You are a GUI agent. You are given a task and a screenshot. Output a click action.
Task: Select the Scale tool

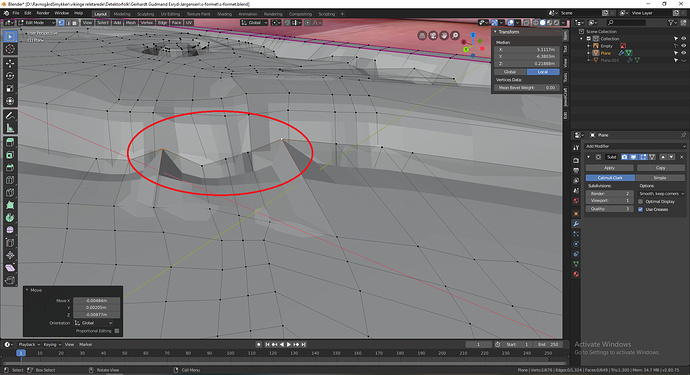10,88
